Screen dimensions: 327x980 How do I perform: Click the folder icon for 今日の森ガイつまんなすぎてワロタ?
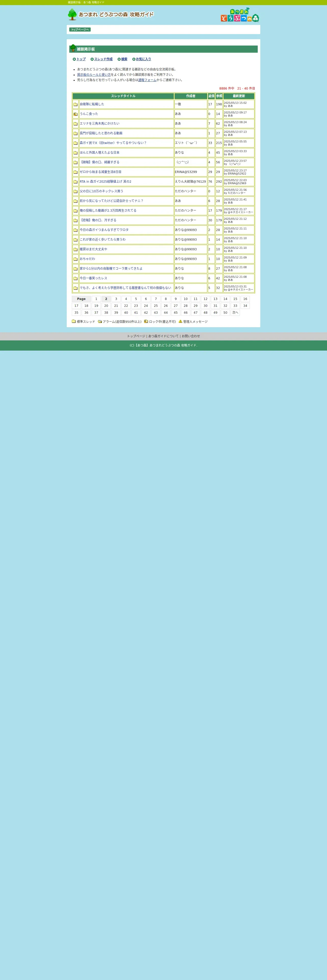75,230
